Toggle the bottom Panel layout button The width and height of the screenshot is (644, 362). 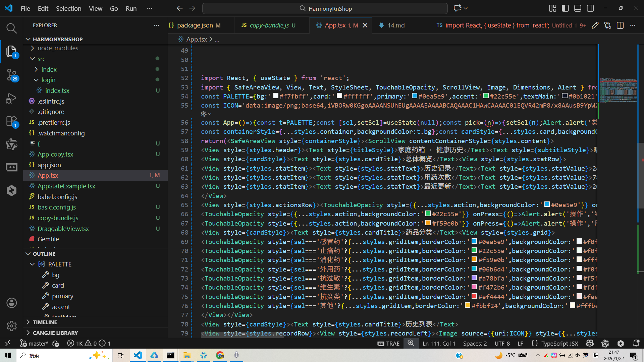tap(578, 8)
